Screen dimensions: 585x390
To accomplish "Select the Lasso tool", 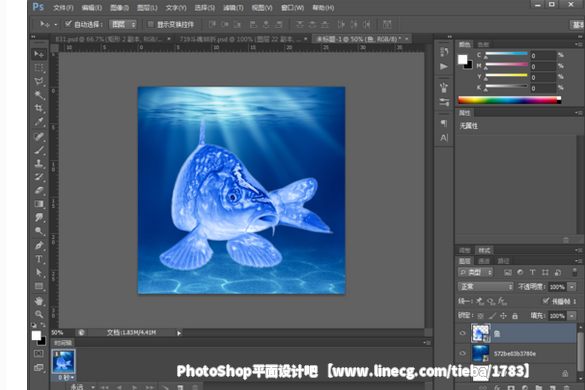I will (39, 81).
